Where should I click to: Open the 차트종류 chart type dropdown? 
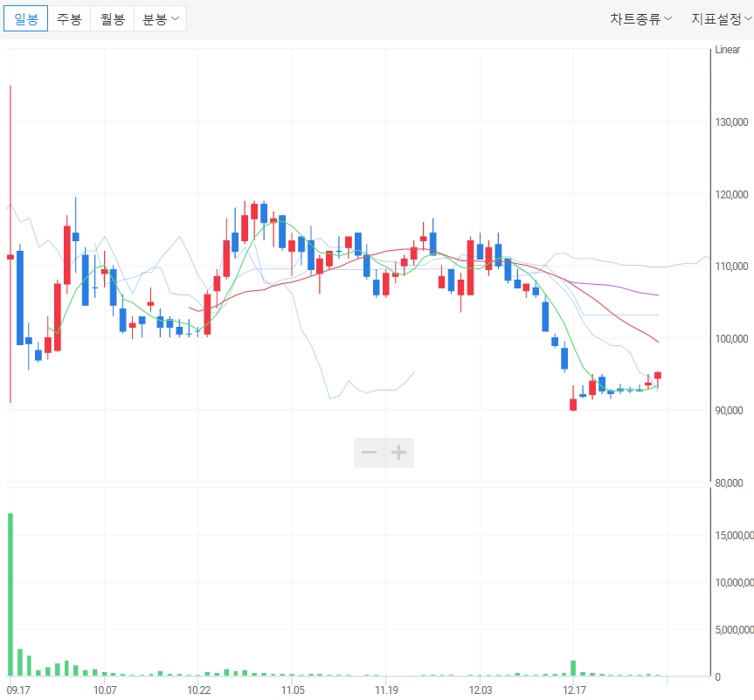point(640,18)
